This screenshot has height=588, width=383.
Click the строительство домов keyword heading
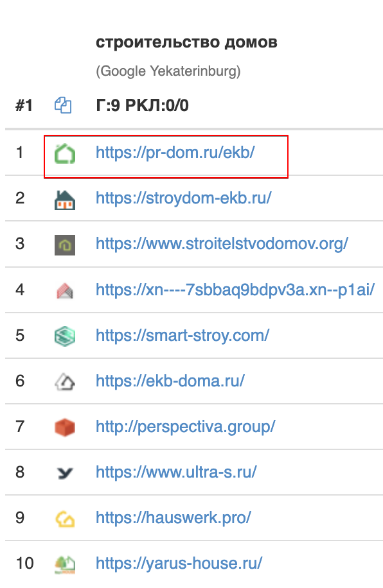click(186, 42)
